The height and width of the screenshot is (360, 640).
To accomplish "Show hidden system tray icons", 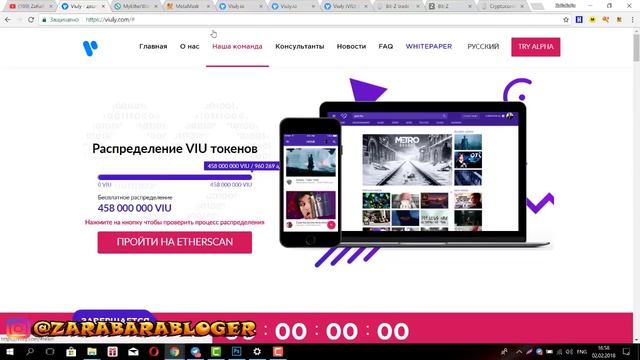I will click(x=519, y=351).
